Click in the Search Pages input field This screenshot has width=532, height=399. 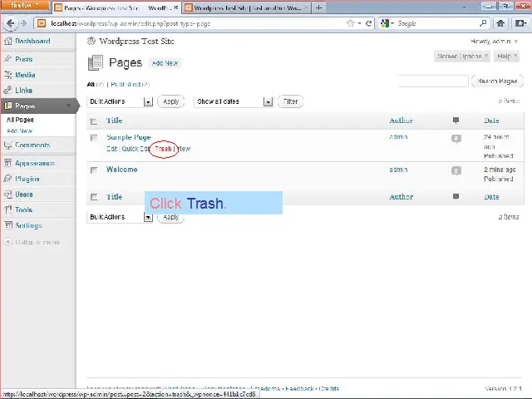pos(433,81)
